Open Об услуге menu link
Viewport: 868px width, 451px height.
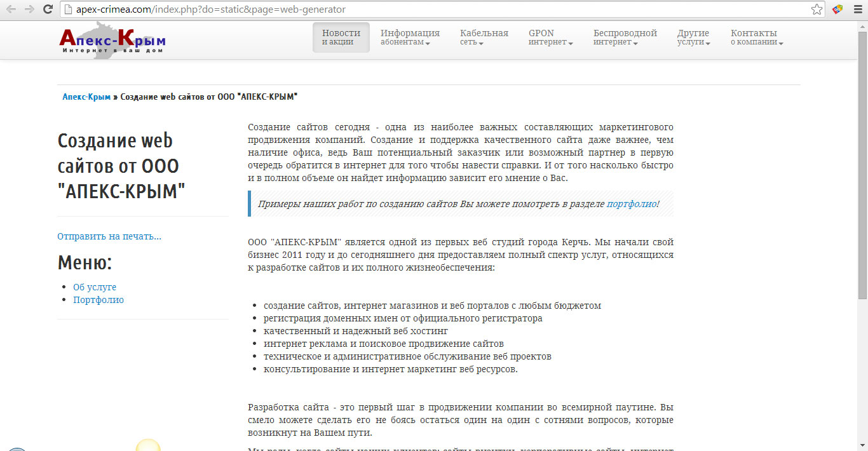(x=95, y=287)
